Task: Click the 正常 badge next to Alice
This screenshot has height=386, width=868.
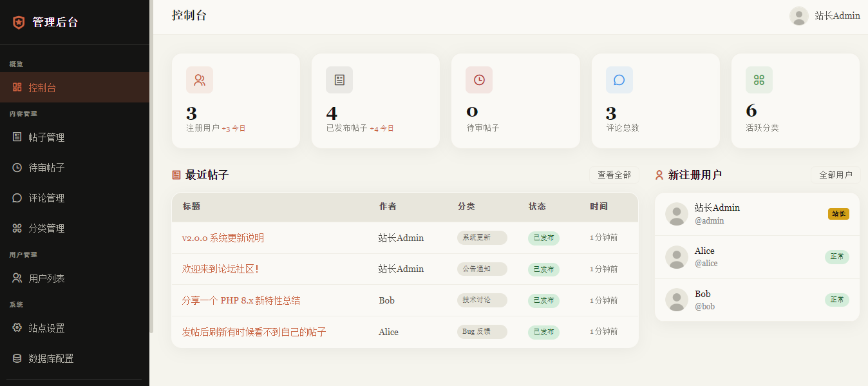Action: pos(837,257)
